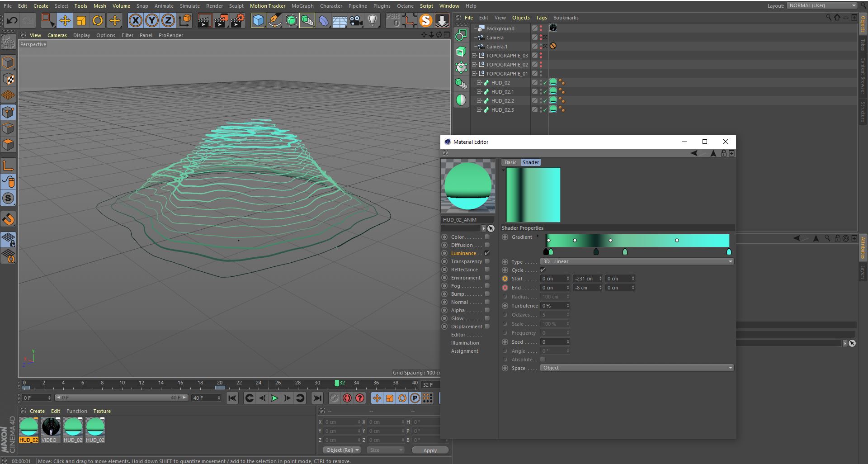Open the Floor/environment object icon
This screenshot has height=464, width=868.
pos(340,20)
